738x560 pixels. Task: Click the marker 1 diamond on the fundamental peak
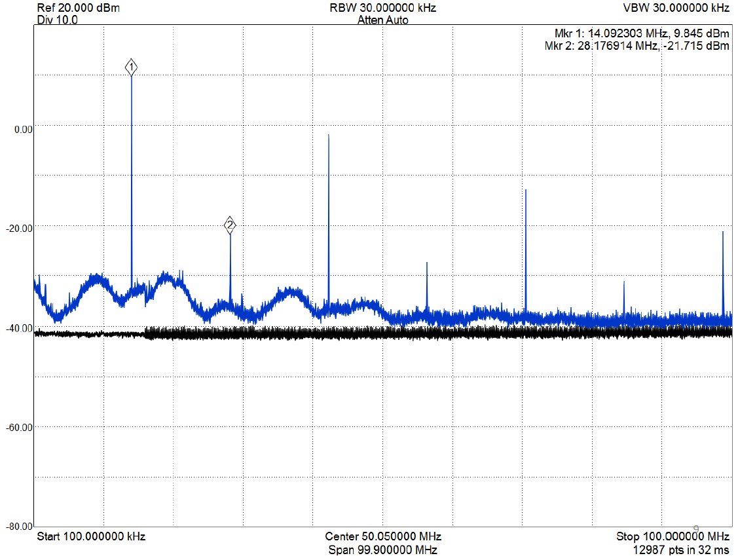click(132, 67)
